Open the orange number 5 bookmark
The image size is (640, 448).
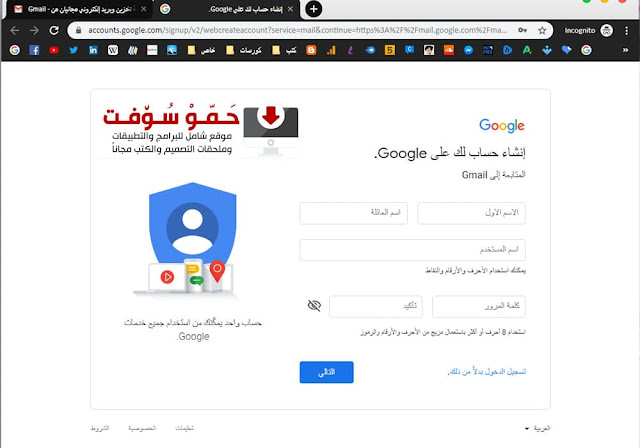[390, 50]
